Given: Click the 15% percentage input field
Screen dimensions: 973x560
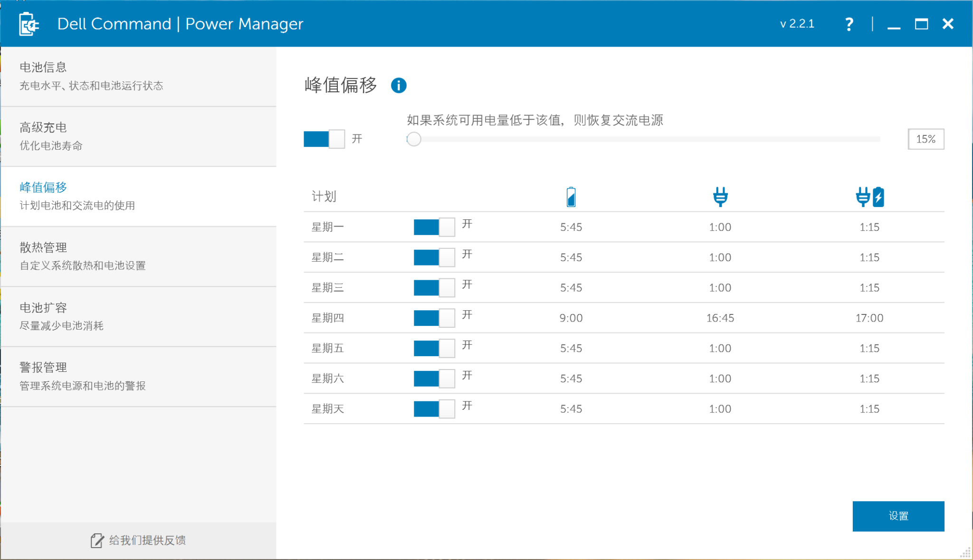Looking at the screenshot, I should pyautogui.click(x=925, y=139).
